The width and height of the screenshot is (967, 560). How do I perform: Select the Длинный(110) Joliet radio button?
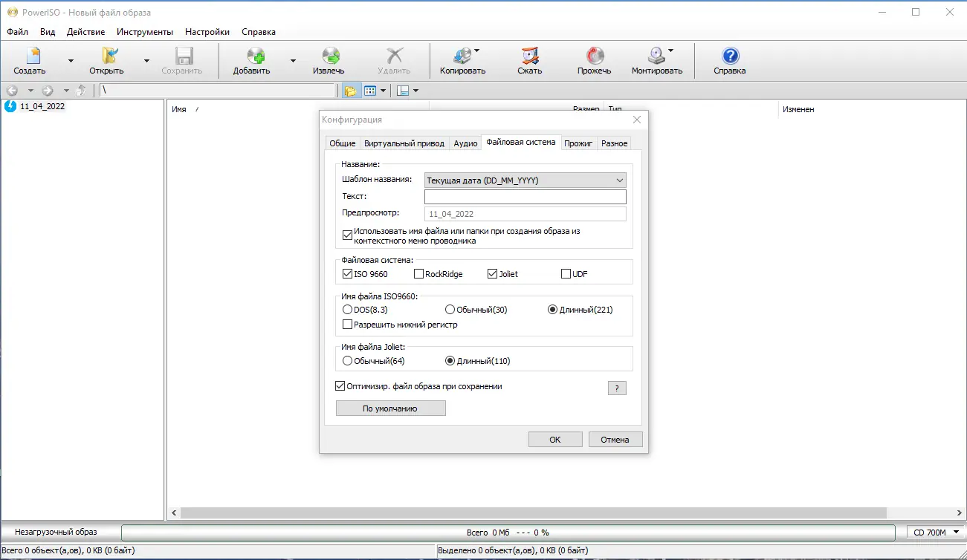[x=450, y=361]
